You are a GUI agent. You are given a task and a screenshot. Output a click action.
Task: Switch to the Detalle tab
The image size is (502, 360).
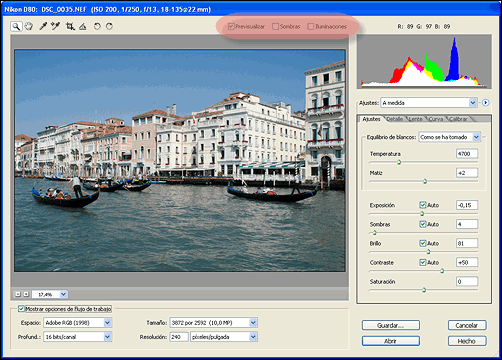click(x=395, y=119)
